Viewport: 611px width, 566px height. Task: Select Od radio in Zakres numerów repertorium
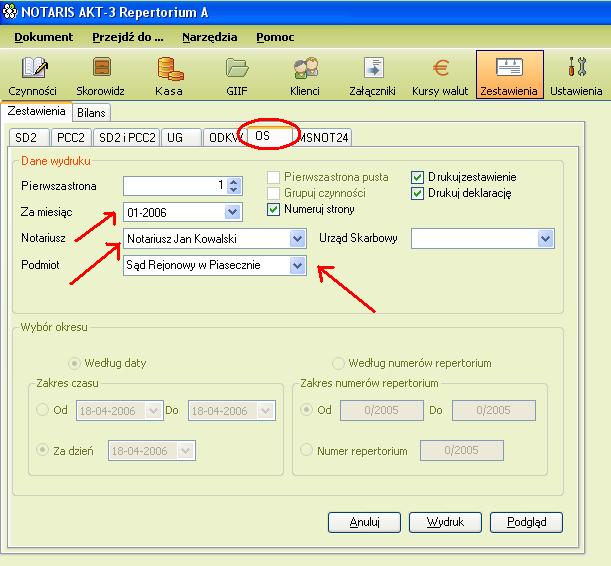pyautogui.click(x=306, y=409)
